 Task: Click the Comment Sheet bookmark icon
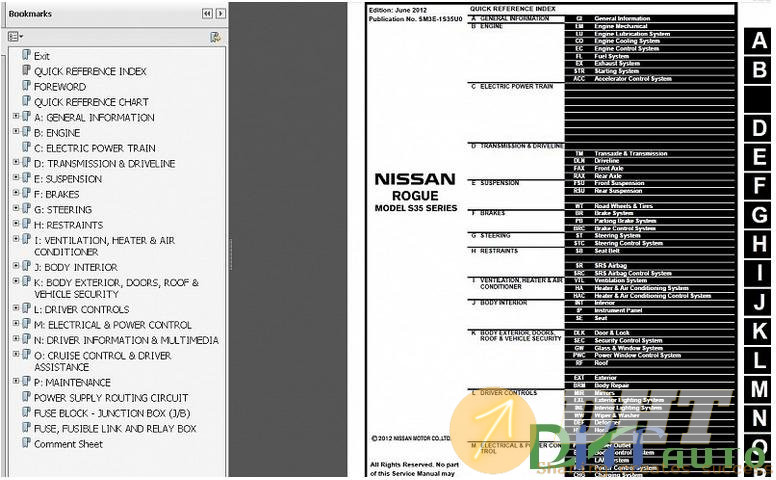coord(26,443)
